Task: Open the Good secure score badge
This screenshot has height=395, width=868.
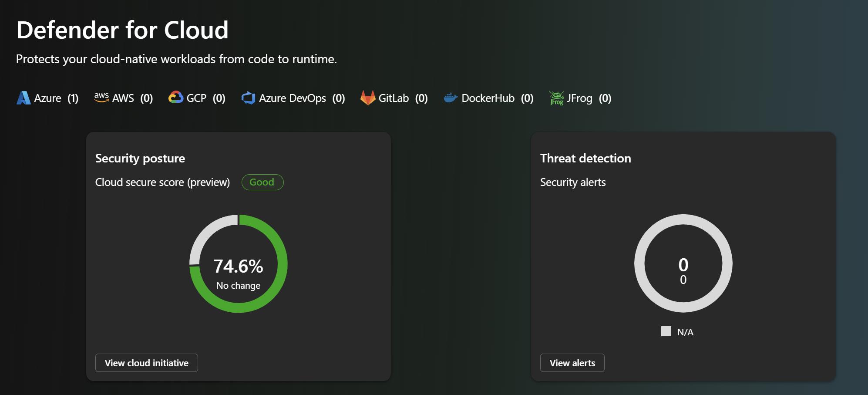Action: click(x=262, y=182)
